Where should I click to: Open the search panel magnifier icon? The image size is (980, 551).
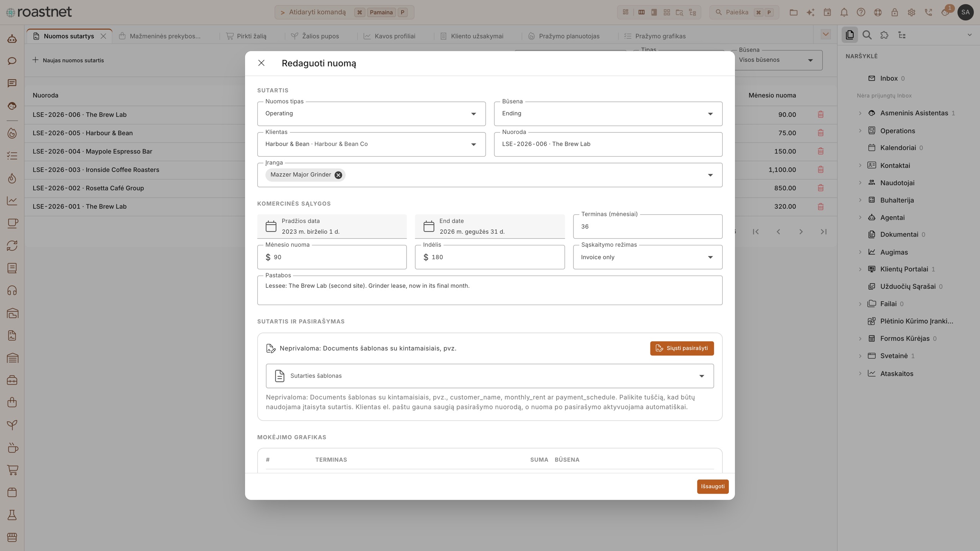(x=867, y=35)
